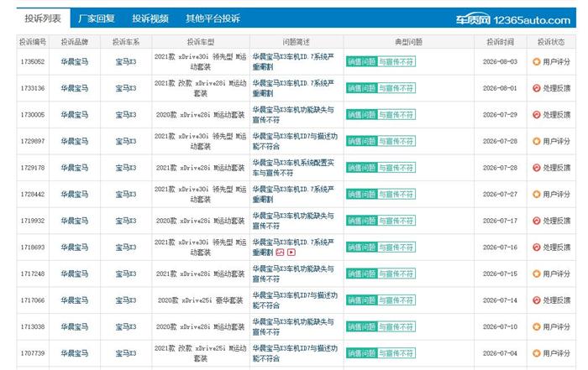Click the 处理反馈 status icon for complaint 1717066

pyautogui.click(x=536, y=300)
